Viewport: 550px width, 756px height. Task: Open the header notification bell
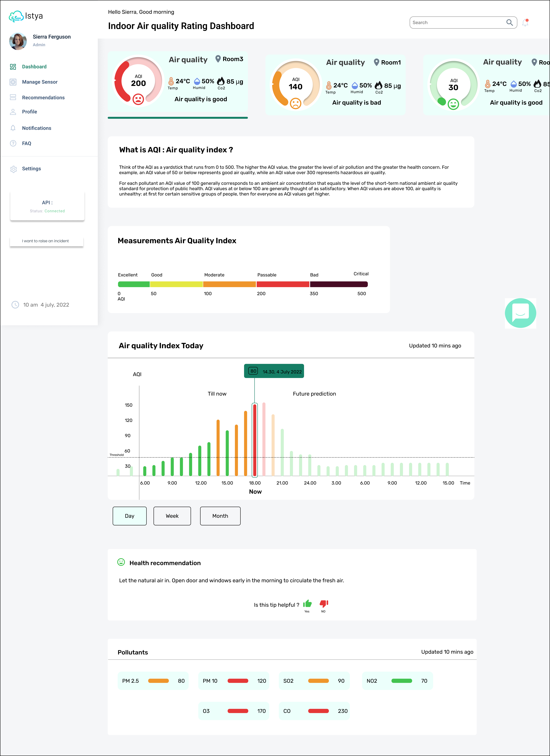point(525,23)
